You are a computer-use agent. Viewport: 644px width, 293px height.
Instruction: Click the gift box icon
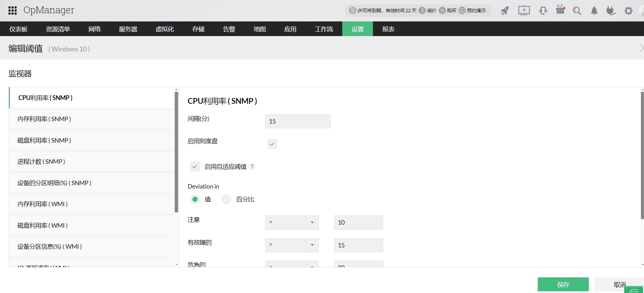[x=560, y=10]
